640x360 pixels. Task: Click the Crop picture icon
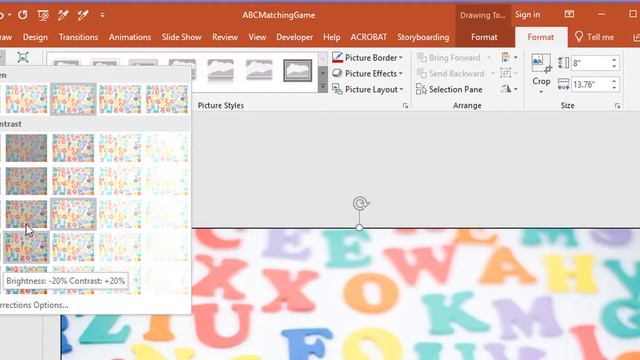541,63
